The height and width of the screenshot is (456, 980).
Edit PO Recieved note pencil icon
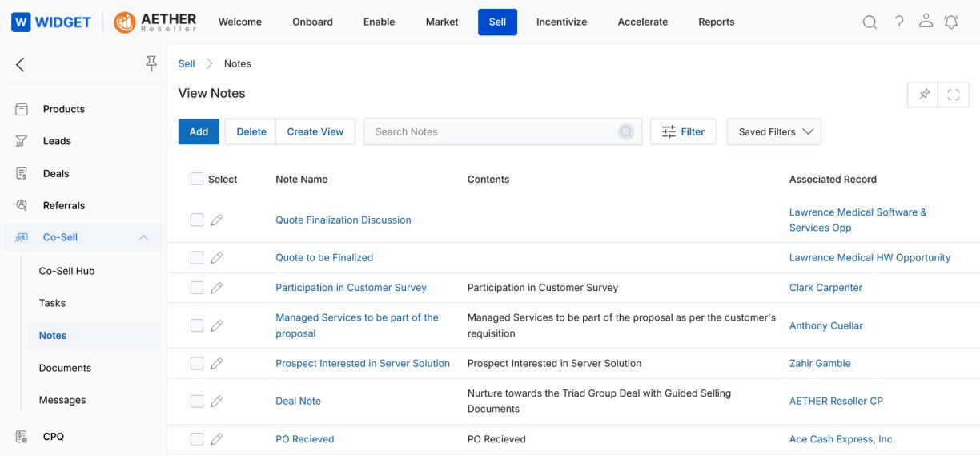tap(216, 439)
